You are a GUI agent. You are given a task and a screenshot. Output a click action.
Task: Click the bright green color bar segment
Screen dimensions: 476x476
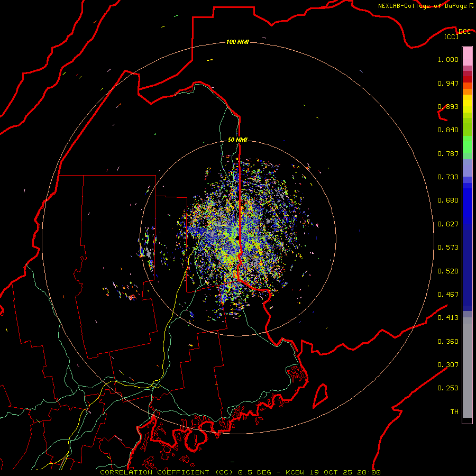click(467, 144)
